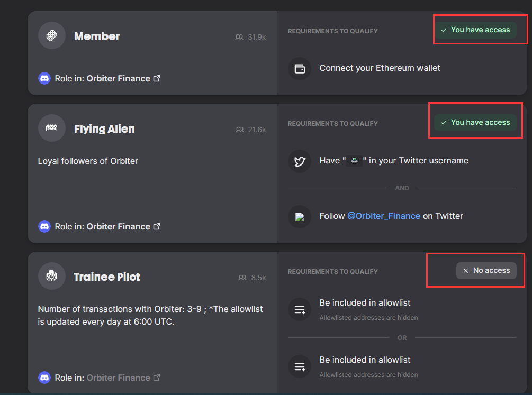Click the Flying Alien "You have access" badge

tap(475, 123)
